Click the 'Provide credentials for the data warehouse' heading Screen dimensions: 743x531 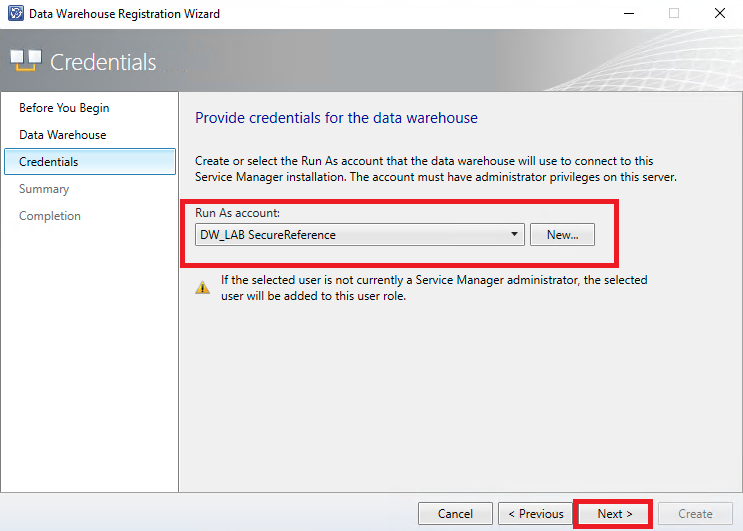point(336,118)
